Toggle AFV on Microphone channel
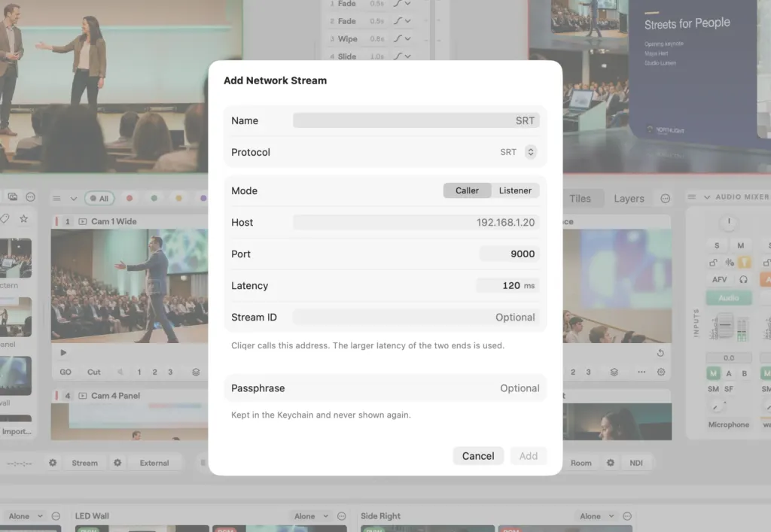Screen dimensions: 771x532 tap(719, 279)
